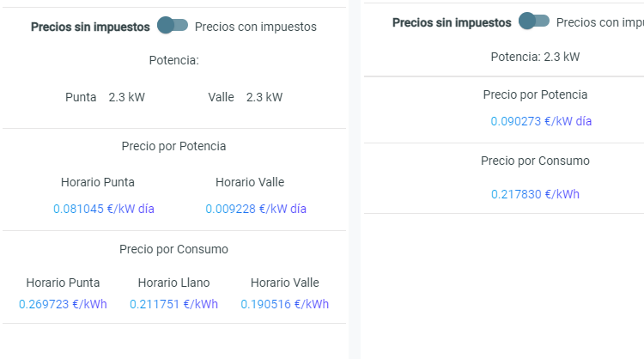Screen dimensions: 644x359
Task: Click Llano consumption price 0.211751 €/kWh
Action: pos(173,304)
